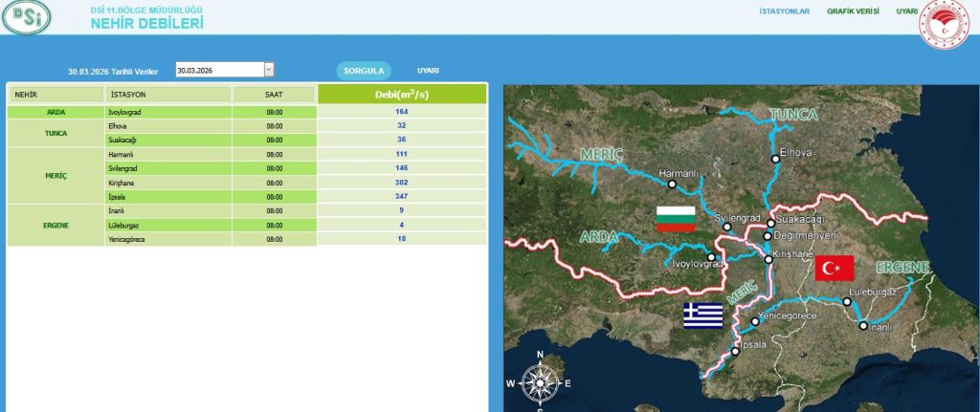Select the Lüleburgaz station dot on map

pos(847,302)
